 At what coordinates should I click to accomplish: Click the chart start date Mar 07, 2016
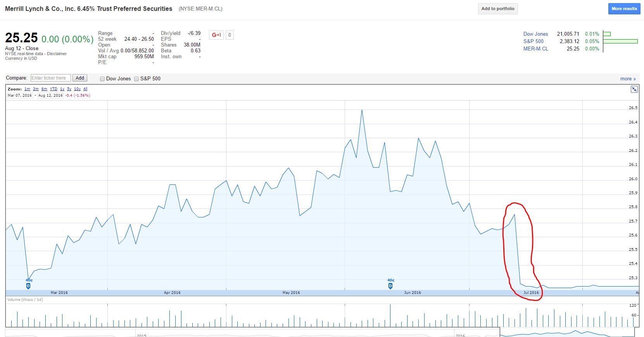pos(20,96)
